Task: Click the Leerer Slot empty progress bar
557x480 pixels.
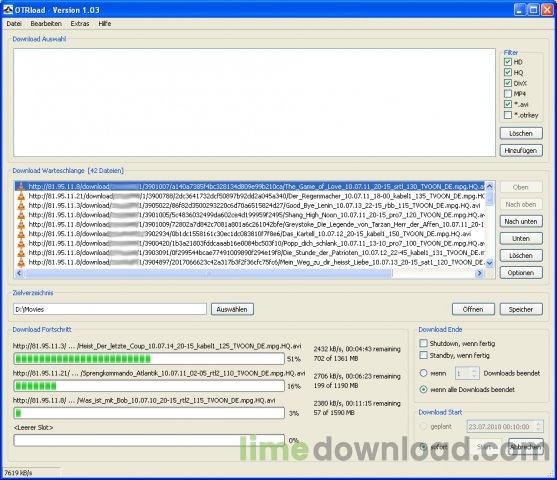Action: tap(149, 440)
